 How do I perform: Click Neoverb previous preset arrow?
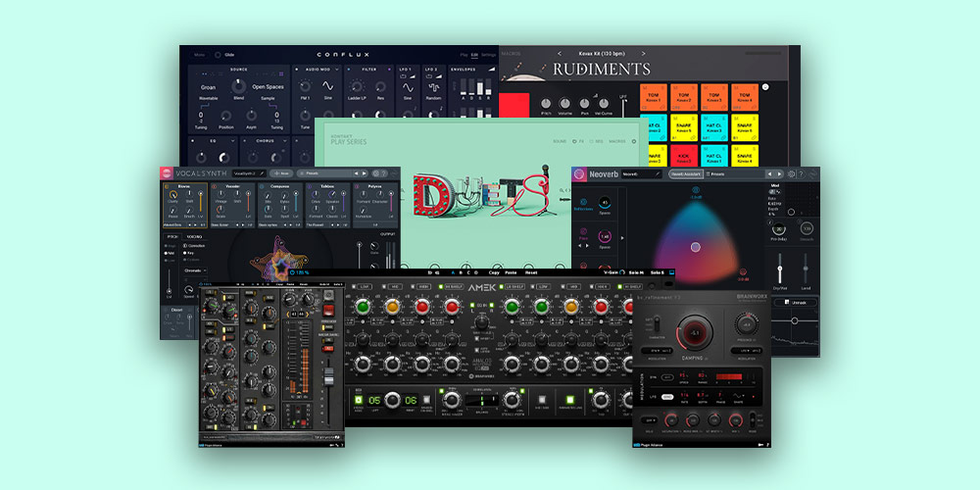770,173
